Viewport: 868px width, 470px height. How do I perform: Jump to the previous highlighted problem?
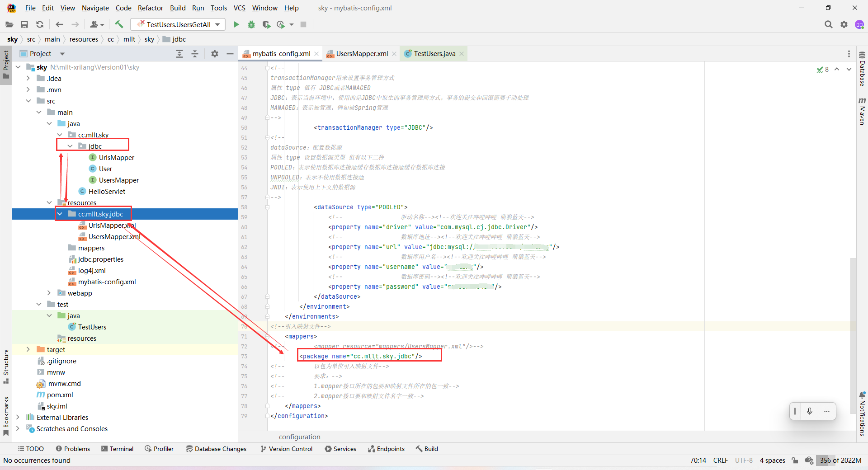coord(837,69)
